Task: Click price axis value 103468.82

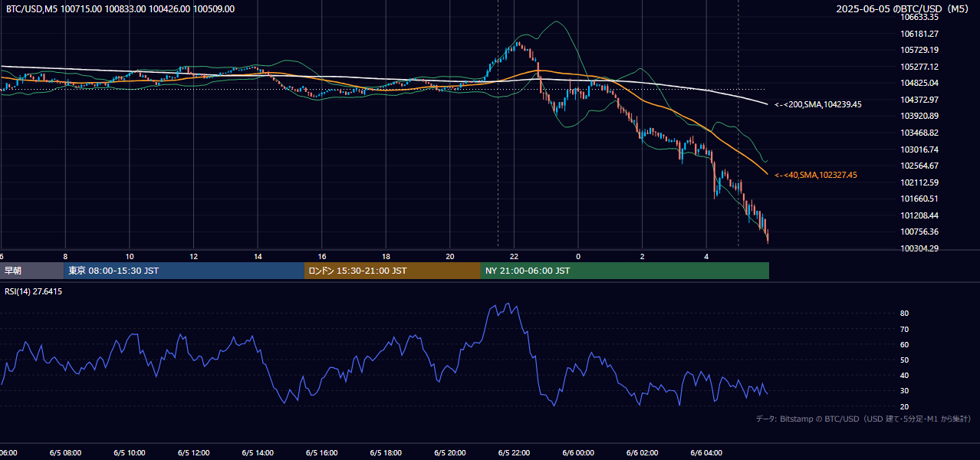Action: pos(919,133)
